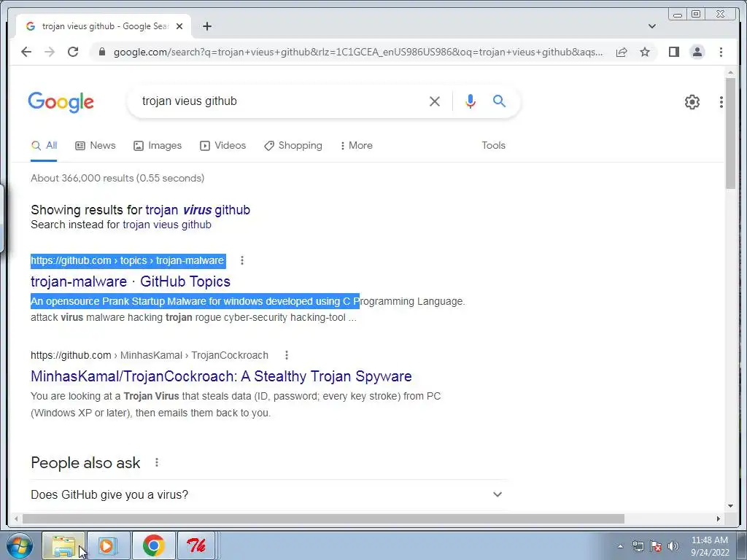This screenshot has width=747, height=560.
Task: Open a new tab with the plus button
Action: (206, 26)
